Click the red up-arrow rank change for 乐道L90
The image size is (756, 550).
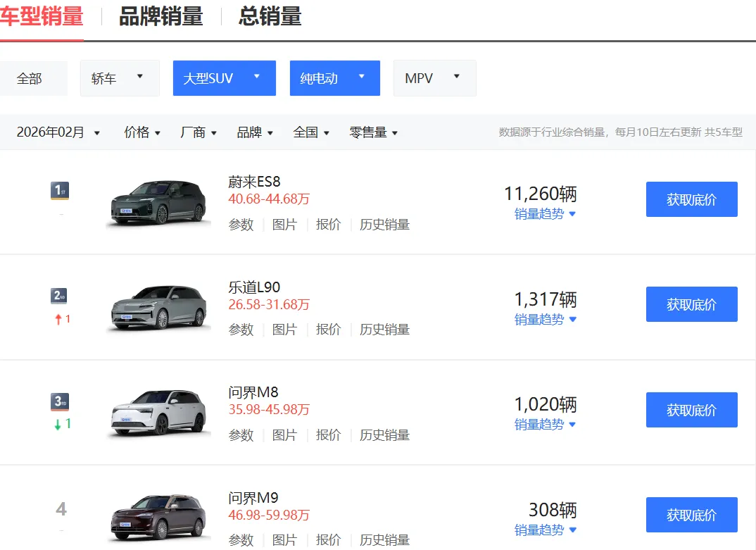62,319
